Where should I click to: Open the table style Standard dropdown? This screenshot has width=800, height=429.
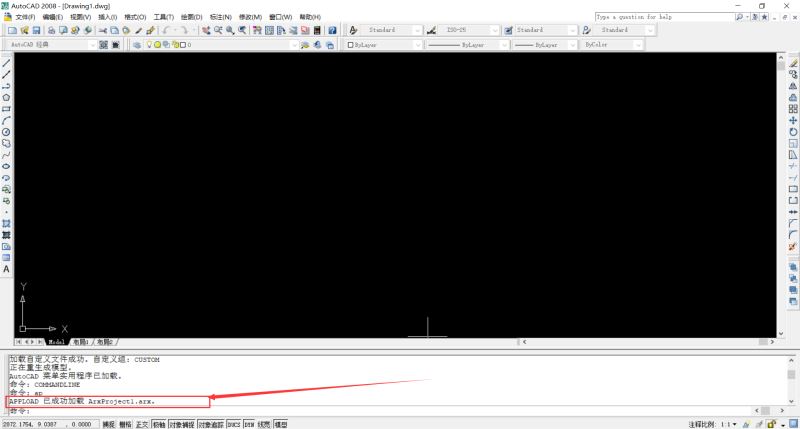572,31
